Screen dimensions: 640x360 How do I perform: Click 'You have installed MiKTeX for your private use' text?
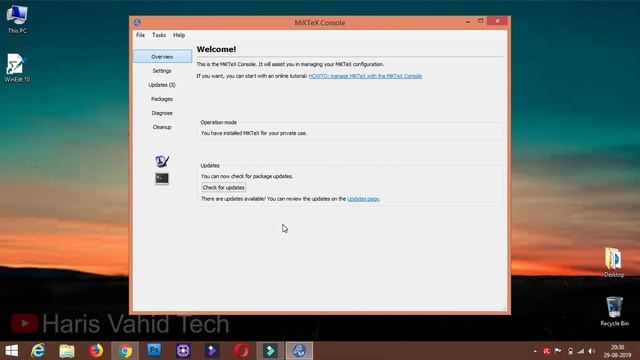pos(254,133)
